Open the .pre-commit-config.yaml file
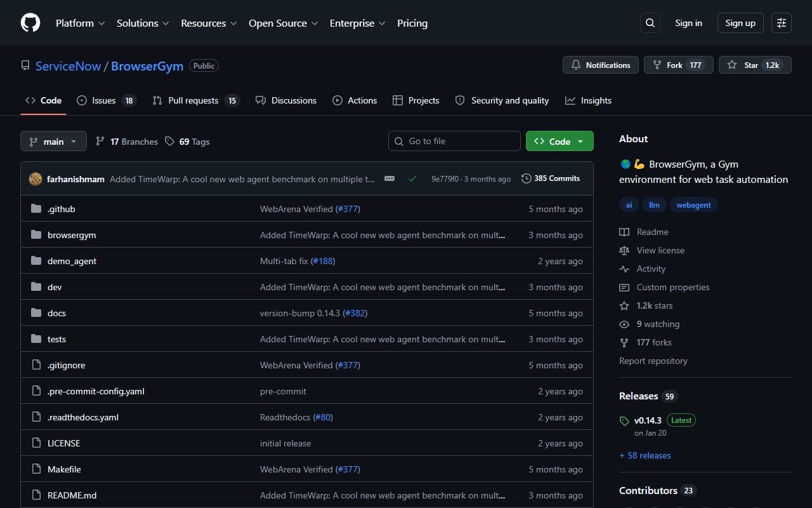 tap(96, 391)
